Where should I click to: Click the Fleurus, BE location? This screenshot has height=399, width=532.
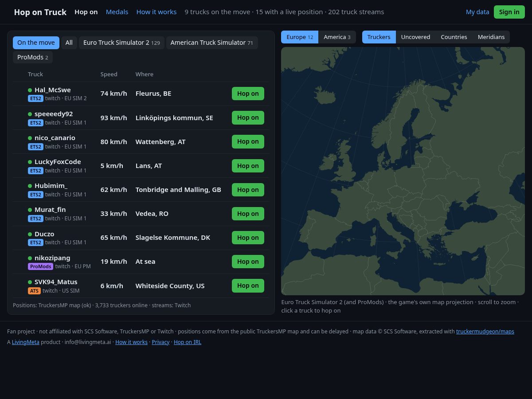click(153, 94)
